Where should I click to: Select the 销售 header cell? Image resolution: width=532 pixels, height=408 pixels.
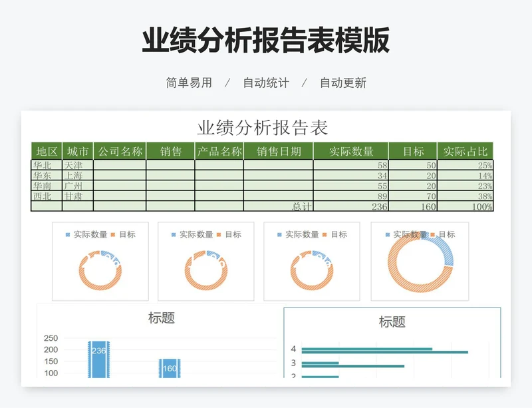point(171,151)
